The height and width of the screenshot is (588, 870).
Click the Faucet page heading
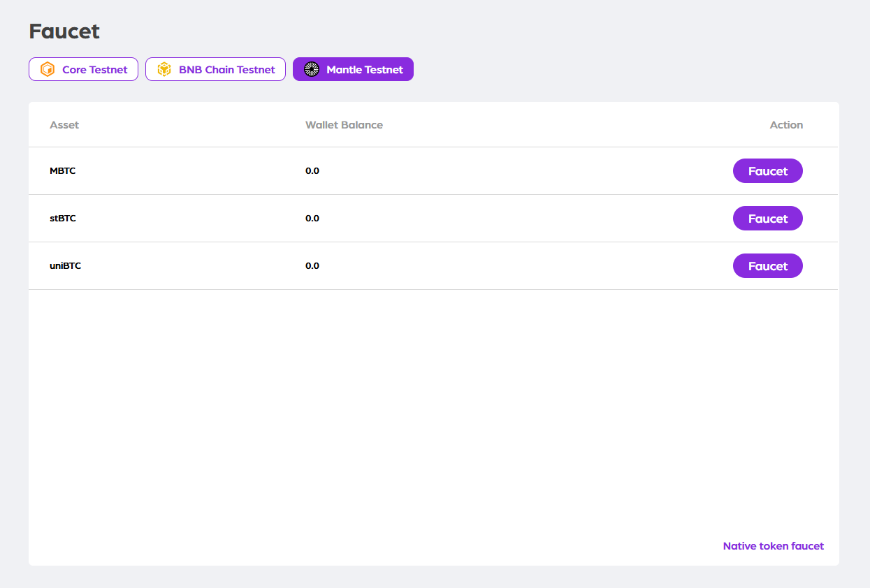(x=64, y=31)
